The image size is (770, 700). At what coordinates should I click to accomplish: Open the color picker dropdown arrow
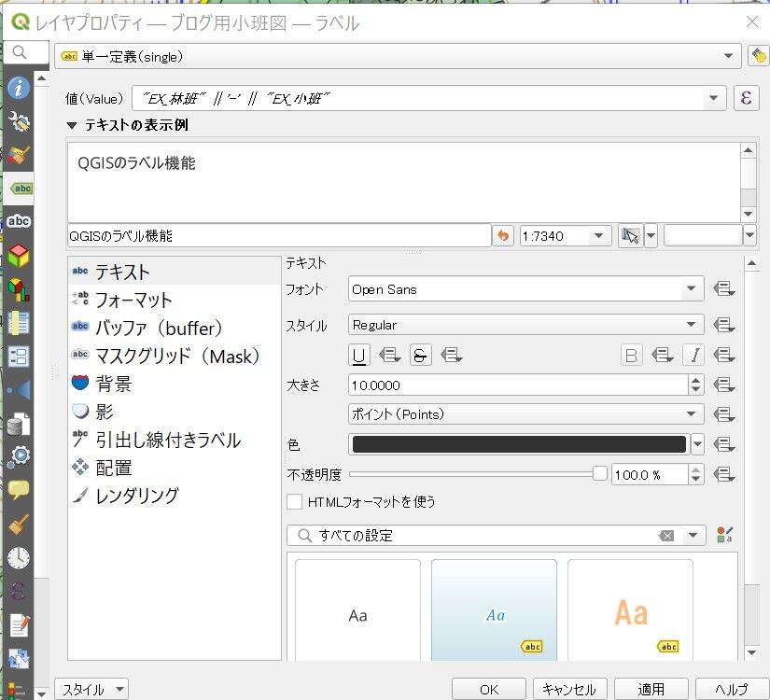click(x=698, y=444)
